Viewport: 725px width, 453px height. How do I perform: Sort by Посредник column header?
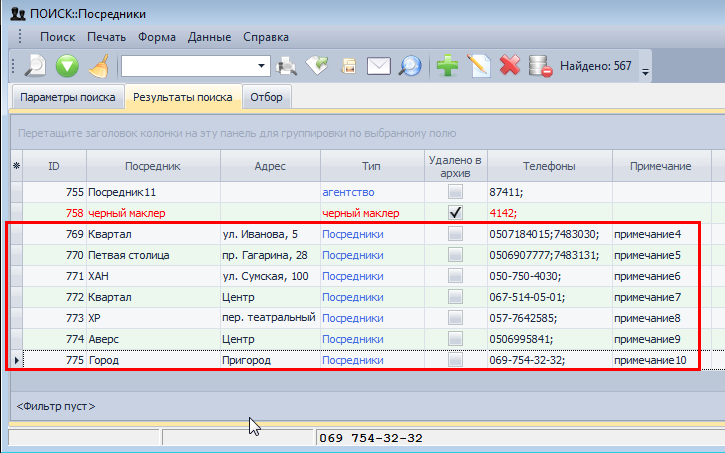tap(153, 165)
